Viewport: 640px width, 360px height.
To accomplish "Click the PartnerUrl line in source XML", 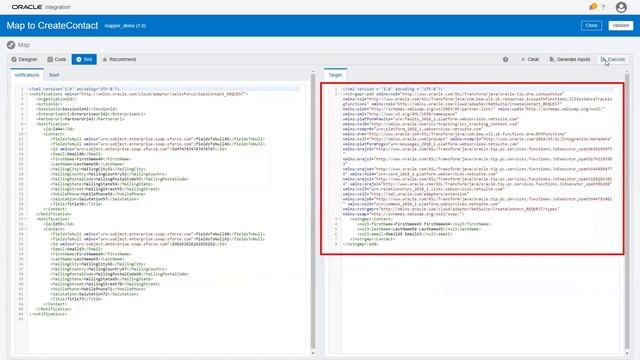I will point(80,119).
